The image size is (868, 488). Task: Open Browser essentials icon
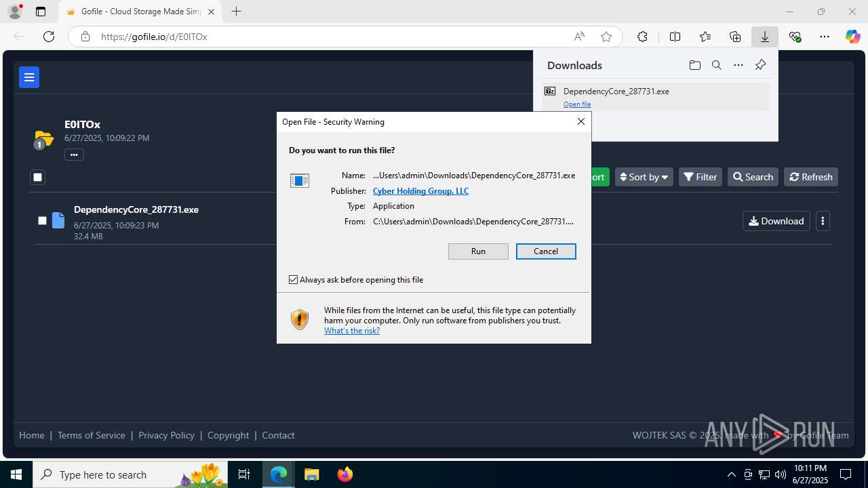click(795, 37)
